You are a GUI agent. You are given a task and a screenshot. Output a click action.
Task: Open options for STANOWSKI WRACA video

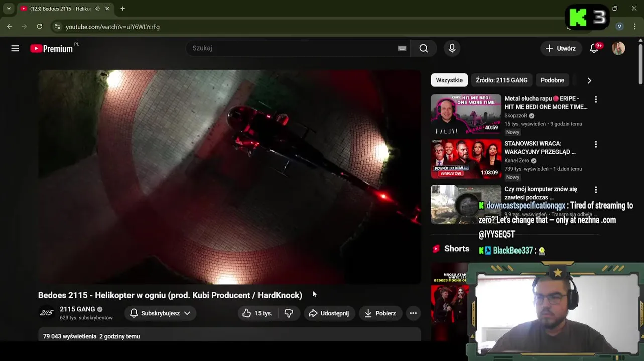click(596, 144)
